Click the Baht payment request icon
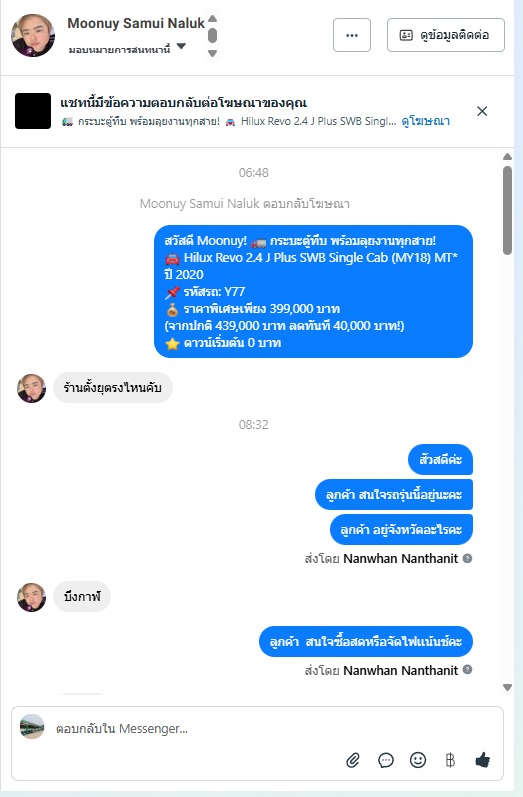This screenshot has width=523, height=797. click(450, 760)
